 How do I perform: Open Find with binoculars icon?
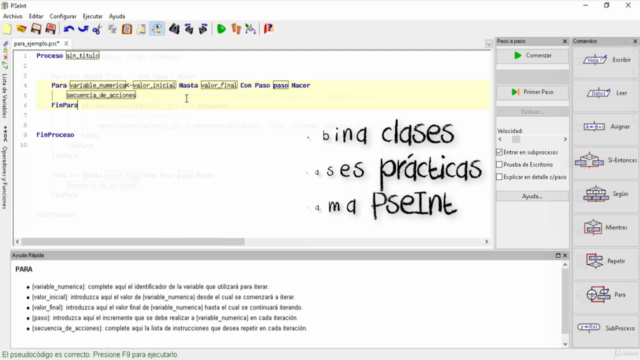[174, 29]
